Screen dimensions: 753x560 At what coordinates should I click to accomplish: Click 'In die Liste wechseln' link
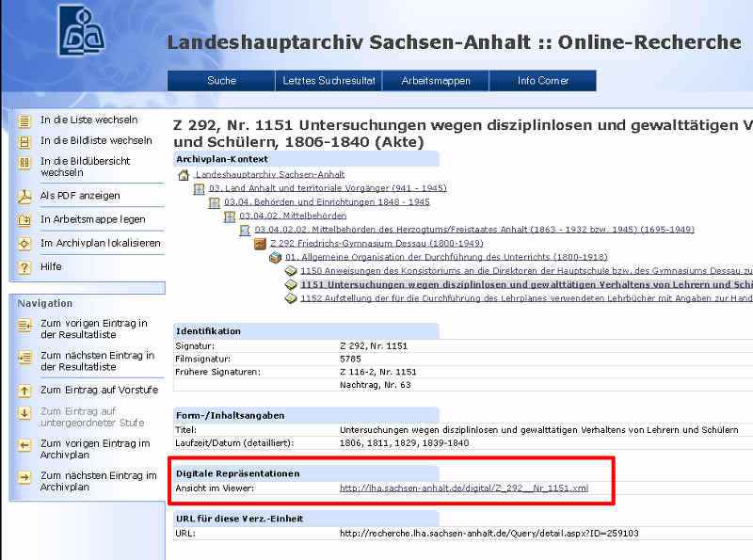(89, 120)
